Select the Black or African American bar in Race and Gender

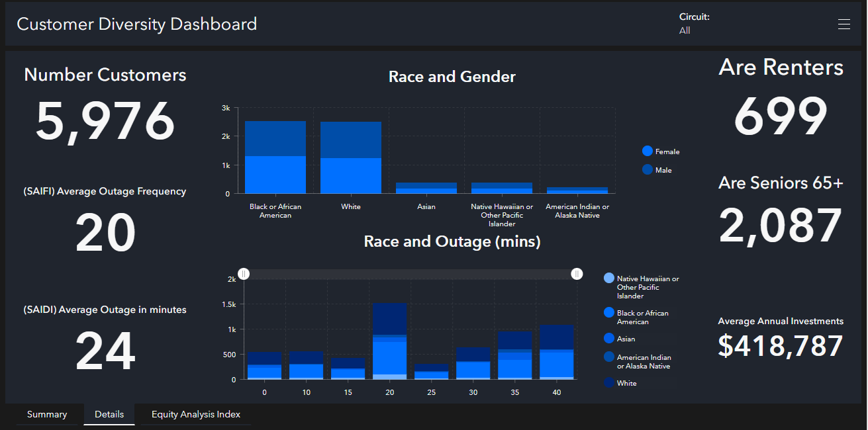(275, 155)
